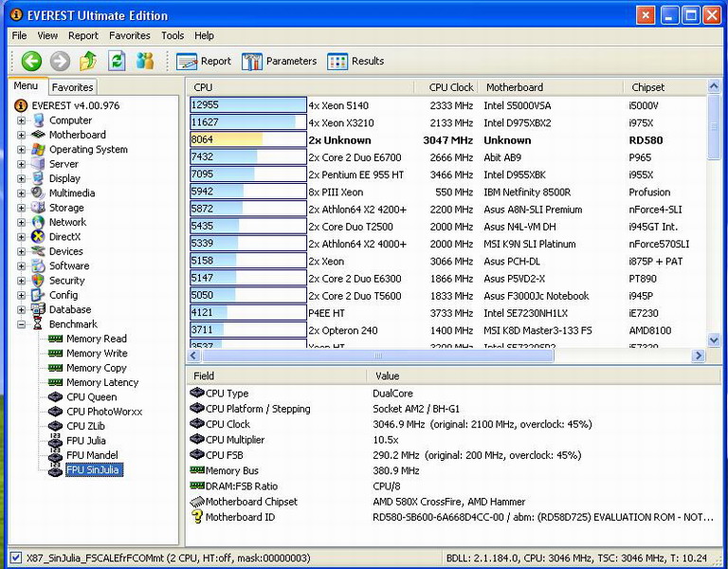Expand the Computer tree node

coord(21,120)
